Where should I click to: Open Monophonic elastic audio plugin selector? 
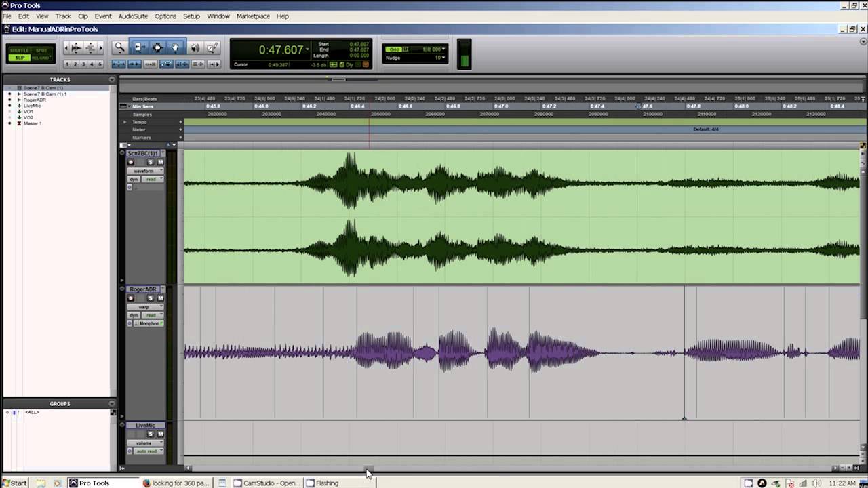click(148, 323)
